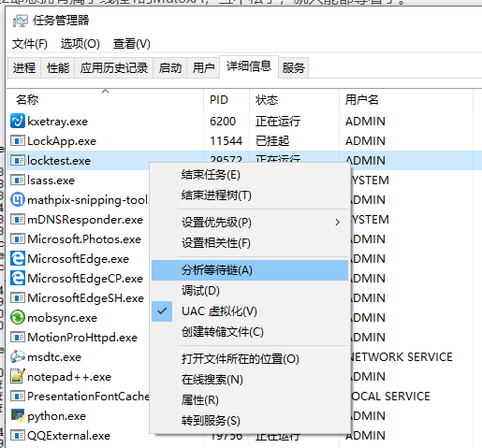The height and width of the screenshot is (448, 482).
Task: Click the python.exe process icon
Action: click(x=18, y=415)
